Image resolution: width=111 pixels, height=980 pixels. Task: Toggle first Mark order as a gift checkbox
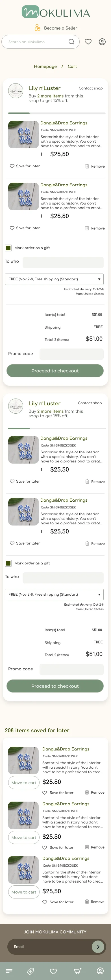8,248
